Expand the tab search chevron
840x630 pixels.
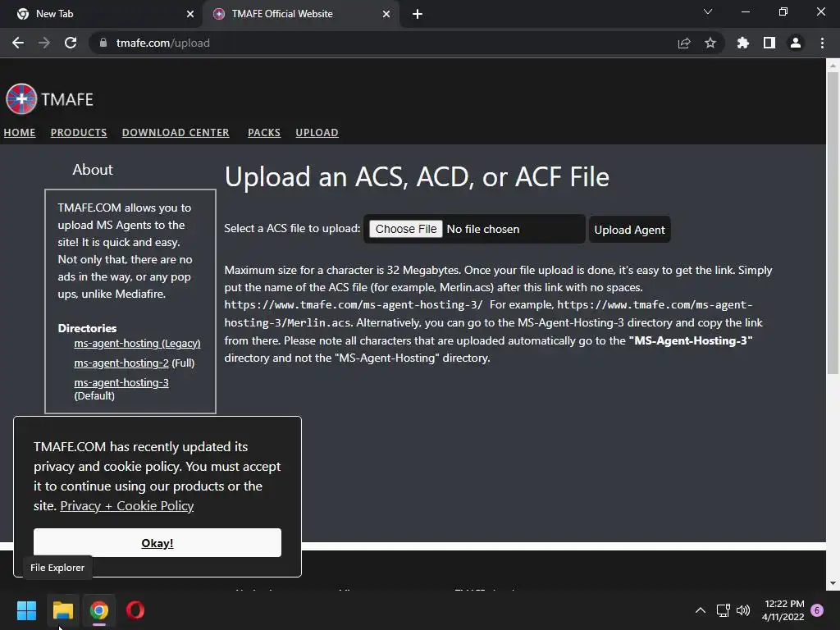coord(708,11)
